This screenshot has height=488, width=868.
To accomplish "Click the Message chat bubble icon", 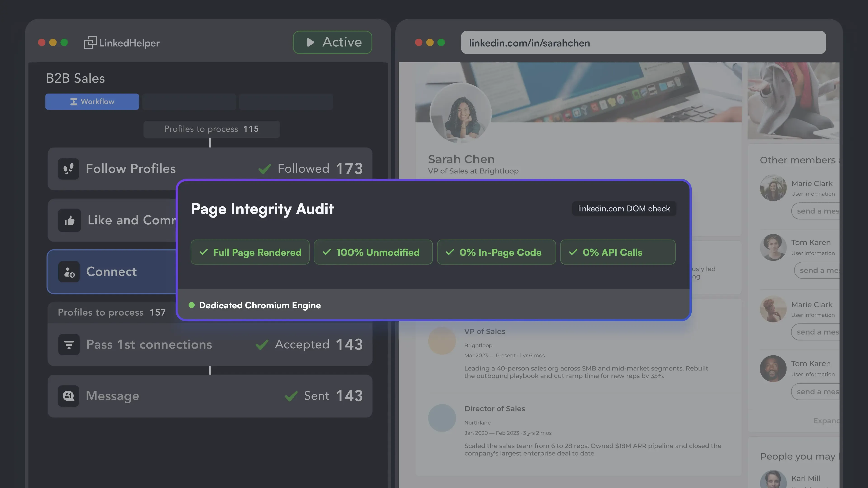I will pos(68,396).
